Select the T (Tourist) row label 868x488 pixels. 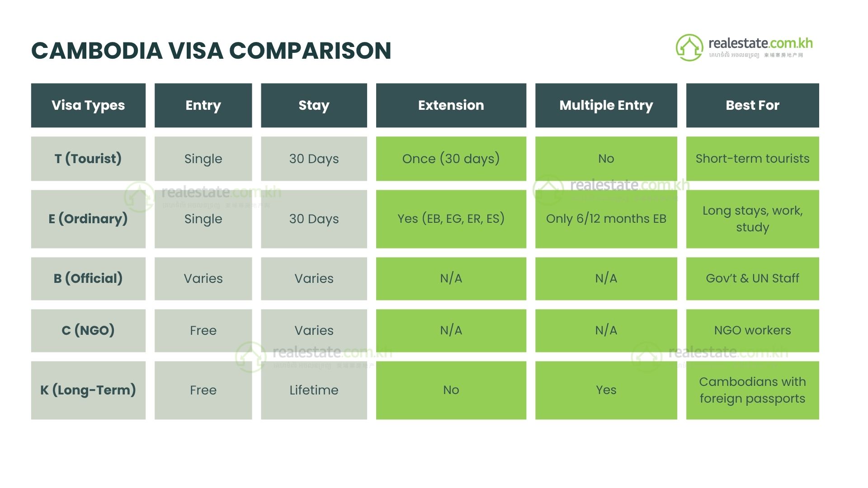(x=88, y=159)
